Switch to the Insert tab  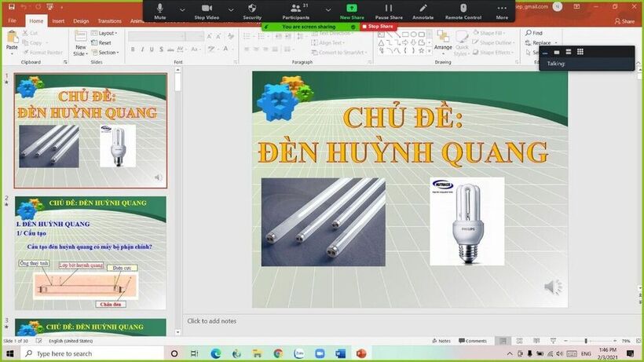58,21
